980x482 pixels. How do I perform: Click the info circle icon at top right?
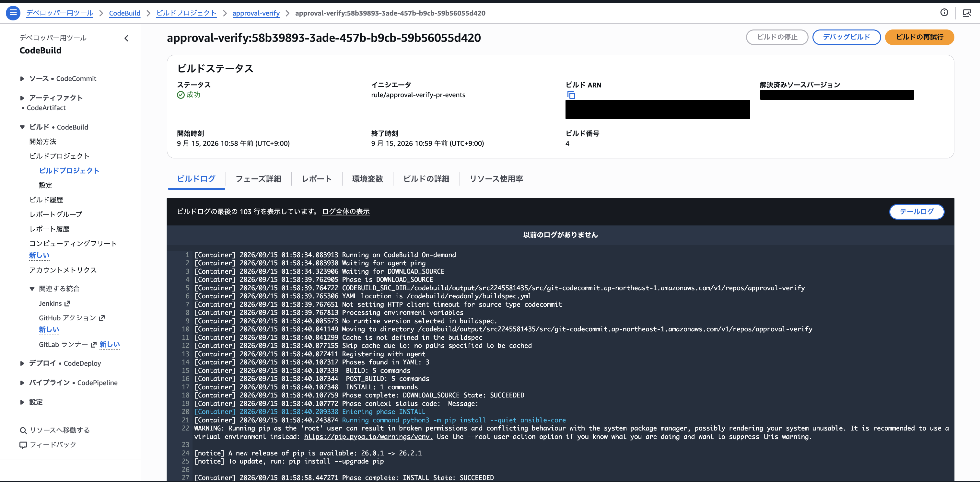coord(944,13)
